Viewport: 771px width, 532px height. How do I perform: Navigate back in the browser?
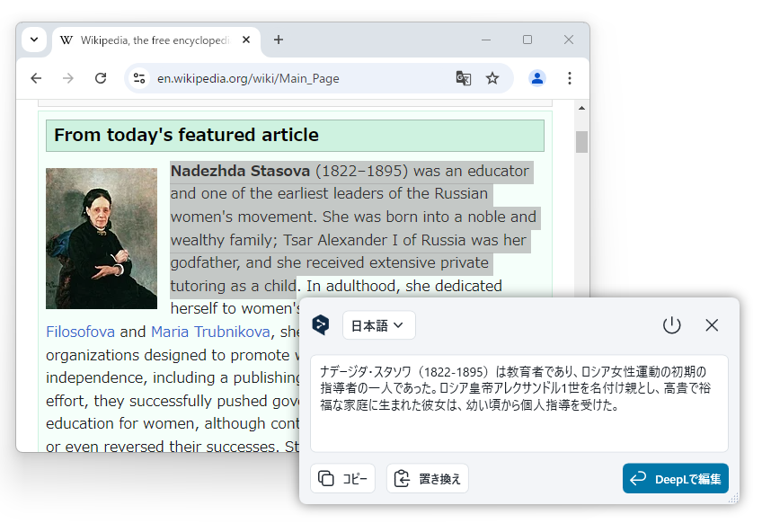pos(35,78)
